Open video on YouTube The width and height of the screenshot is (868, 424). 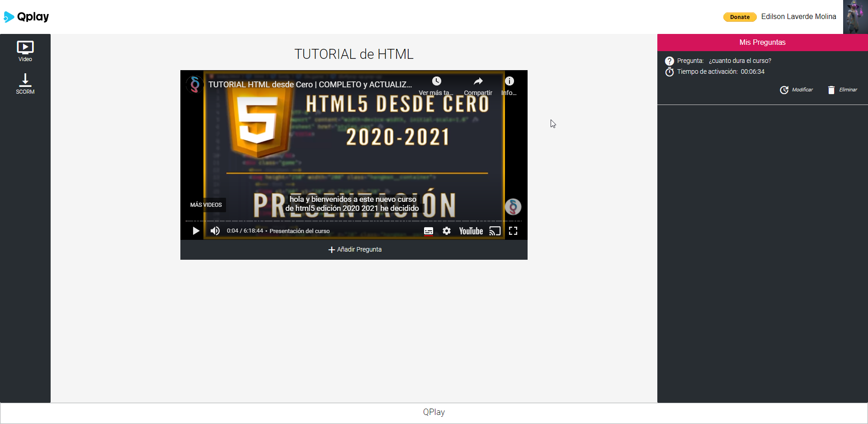471,231
